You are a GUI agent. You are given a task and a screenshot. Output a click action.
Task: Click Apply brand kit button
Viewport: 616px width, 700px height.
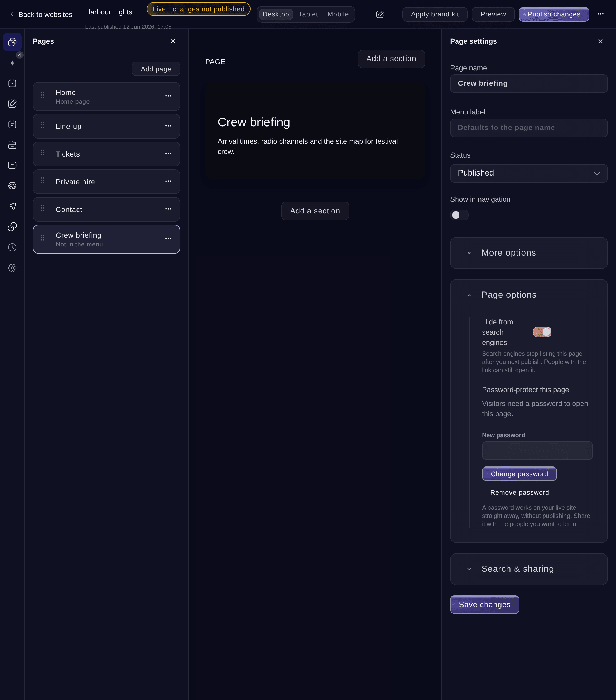click(435, 14)
